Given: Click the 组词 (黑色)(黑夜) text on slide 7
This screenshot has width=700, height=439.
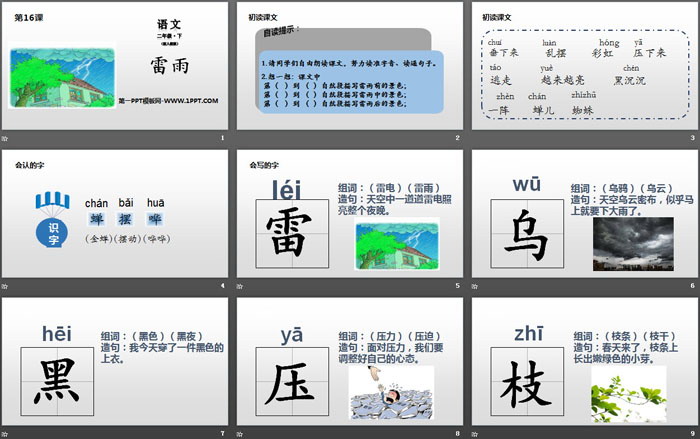Looking at the screenshot, I should [x=152, y=336].
